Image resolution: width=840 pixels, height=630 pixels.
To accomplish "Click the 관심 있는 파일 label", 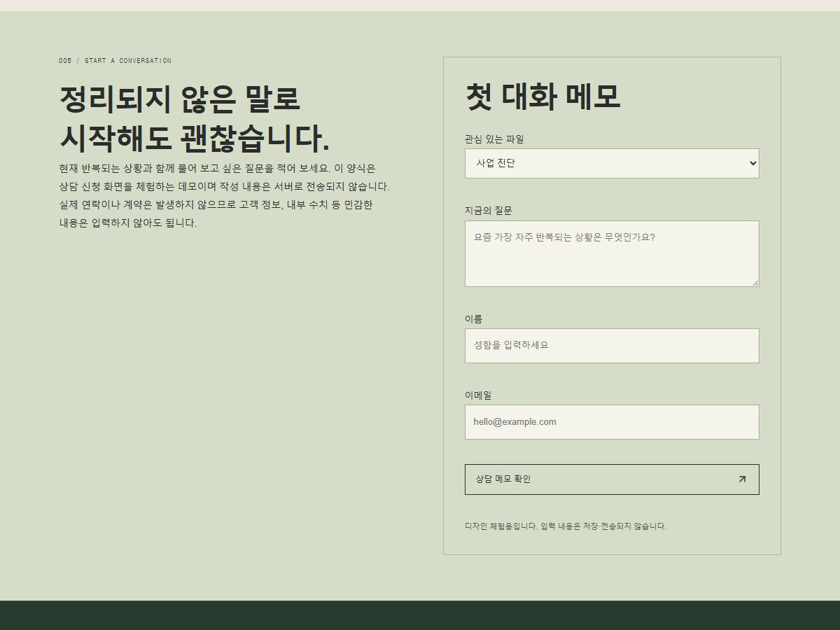I will click(x=494, y=139).
